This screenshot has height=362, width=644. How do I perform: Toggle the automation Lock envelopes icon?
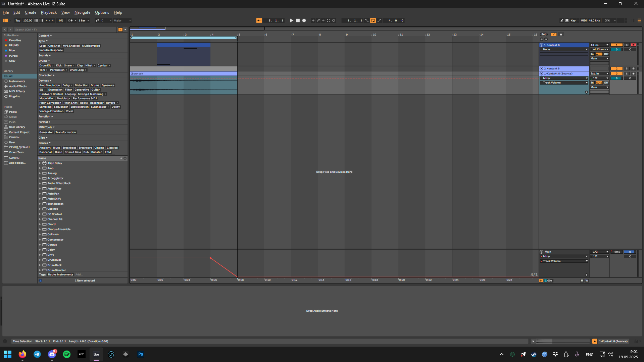point(561,35)
